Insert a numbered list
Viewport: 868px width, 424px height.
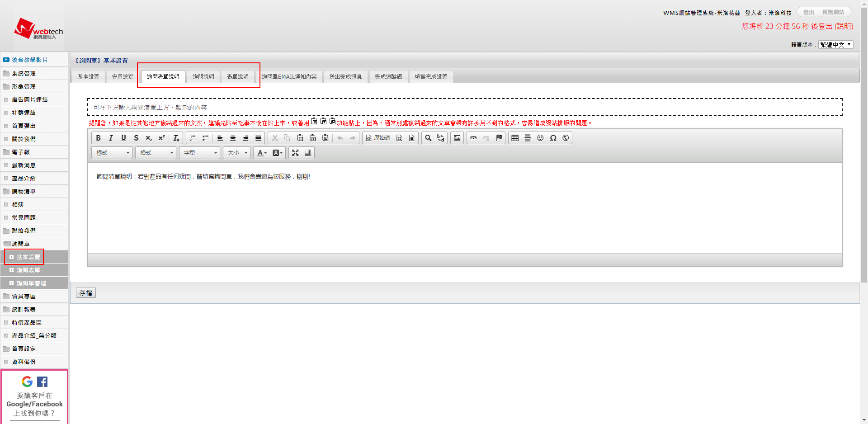coord(193,138)
